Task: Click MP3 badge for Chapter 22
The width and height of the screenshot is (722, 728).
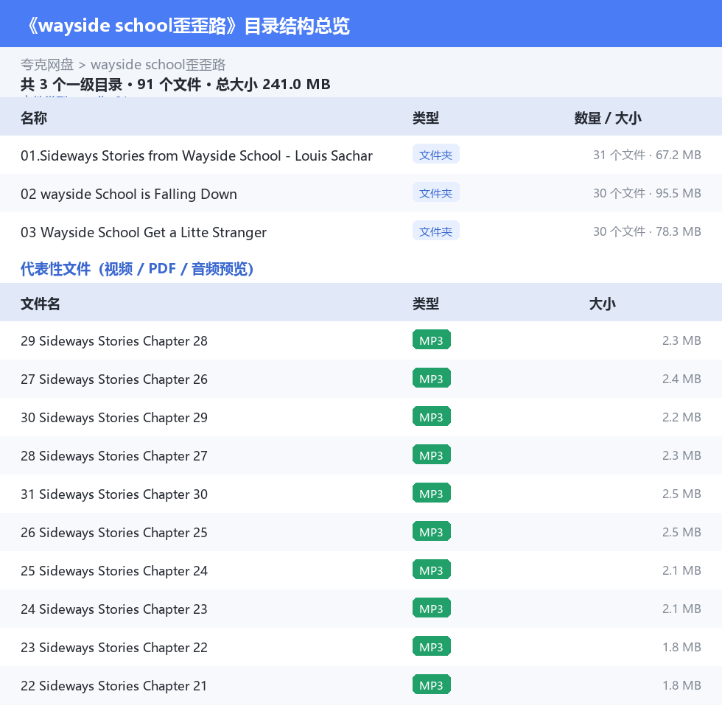Action: [431, 646]
